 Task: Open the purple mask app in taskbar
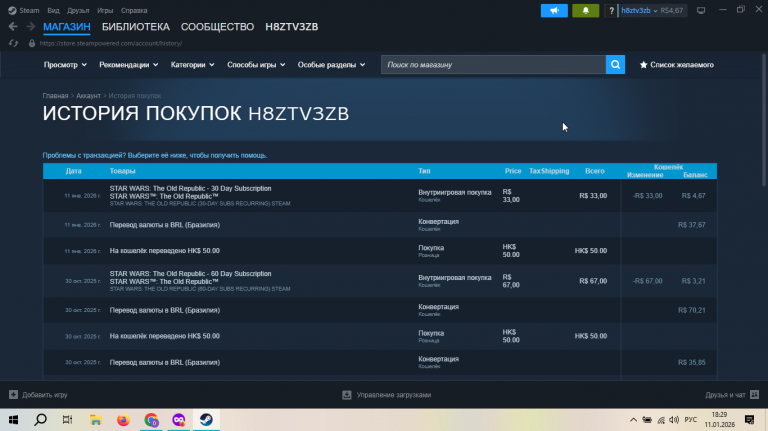pyautogui.click(x=179, y=420)
